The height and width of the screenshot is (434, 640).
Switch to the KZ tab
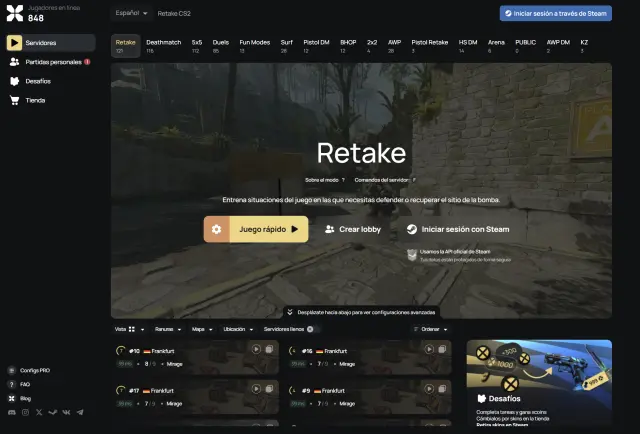tap(584, 46)
